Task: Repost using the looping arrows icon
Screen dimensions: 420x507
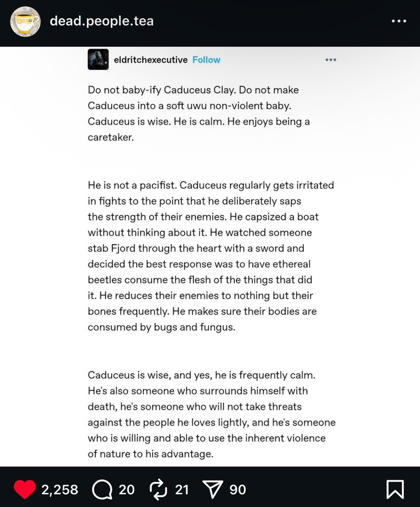Action: click(158, 490)
